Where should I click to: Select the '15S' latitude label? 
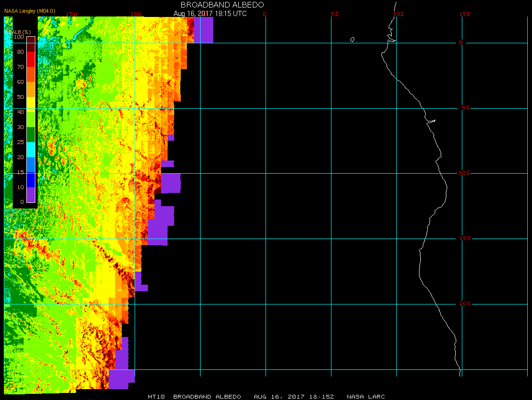(x=465, y=238)
